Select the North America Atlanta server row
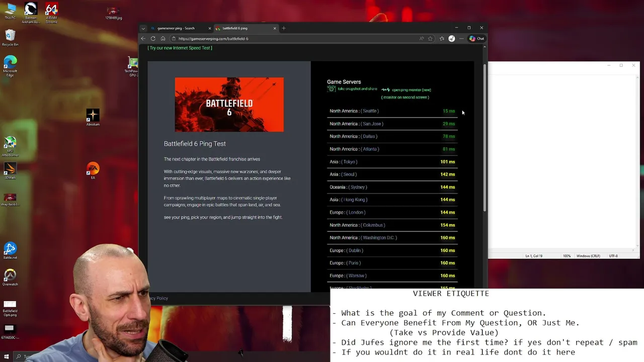The width and height of the screenshot is (644, 362). (x=392, y=149)
